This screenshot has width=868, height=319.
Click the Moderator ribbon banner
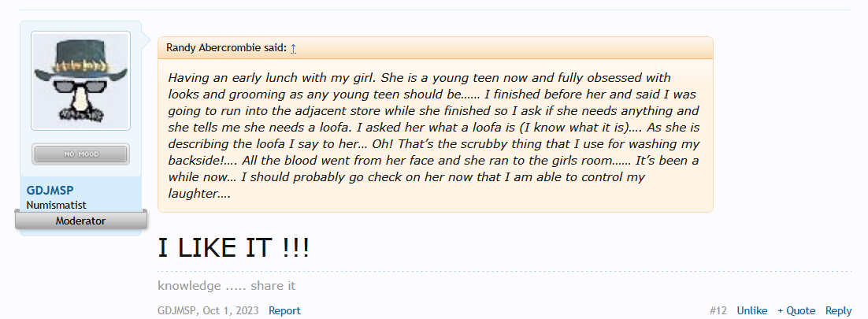coord(81,221)
